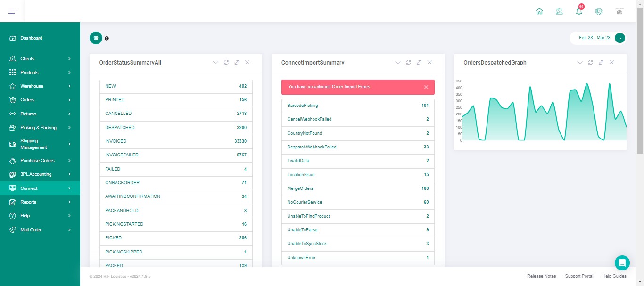Open the home icon in top bar

click(x=539, y=11)
